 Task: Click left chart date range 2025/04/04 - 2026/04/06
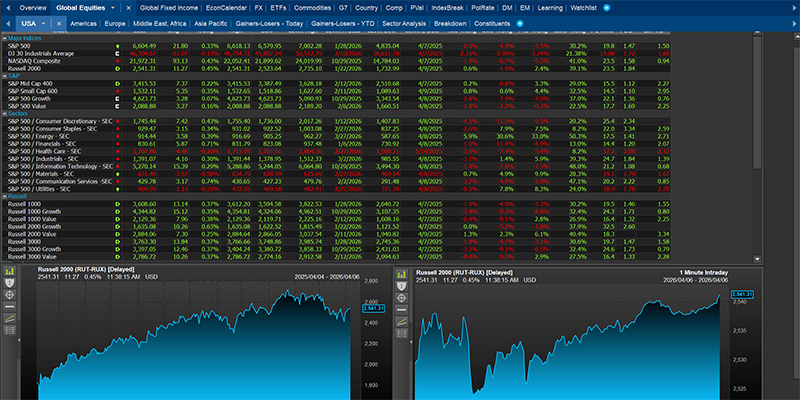[x=327, y=277]
